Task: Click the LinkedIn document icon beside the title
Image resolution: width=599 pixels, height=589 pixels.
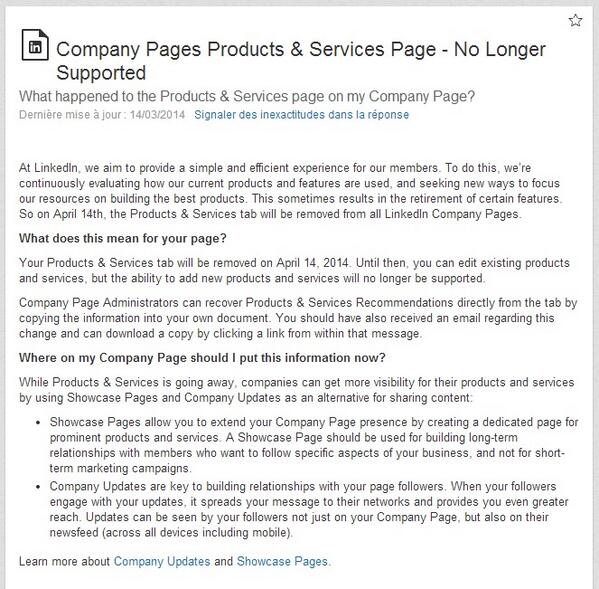Action: coord(35,45)
